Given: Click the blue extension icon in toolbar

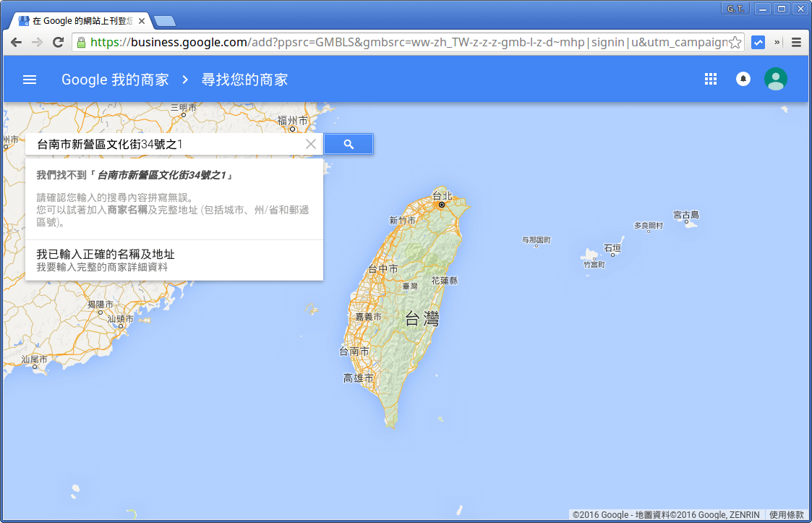Looking at the screenshot, I should pyautogui.click(x=758, y=43).
